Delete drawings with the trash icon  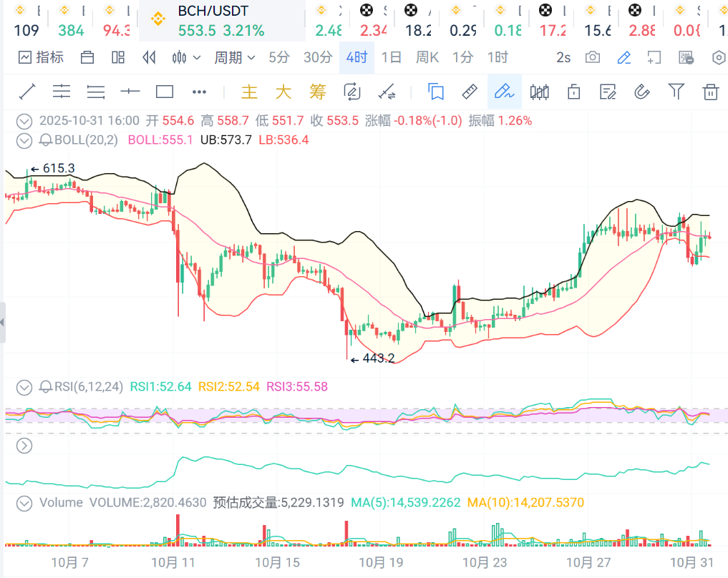pos(710,92)
